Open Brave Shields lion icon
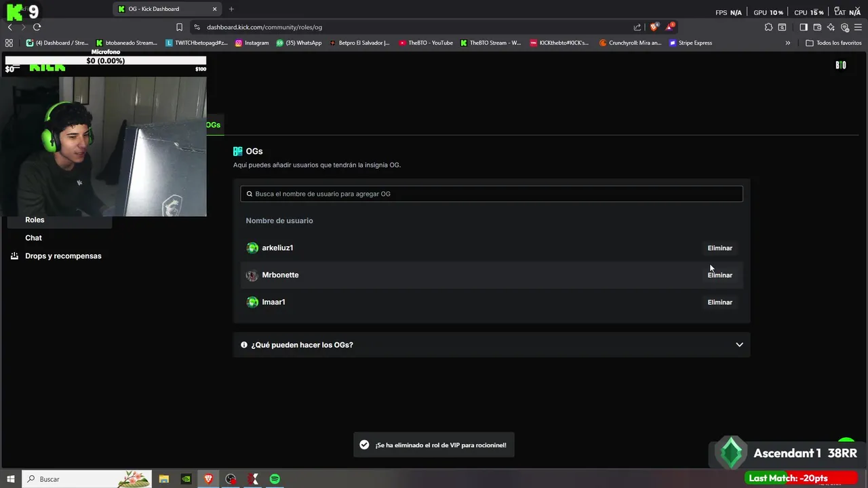 [x=654, y=27]
